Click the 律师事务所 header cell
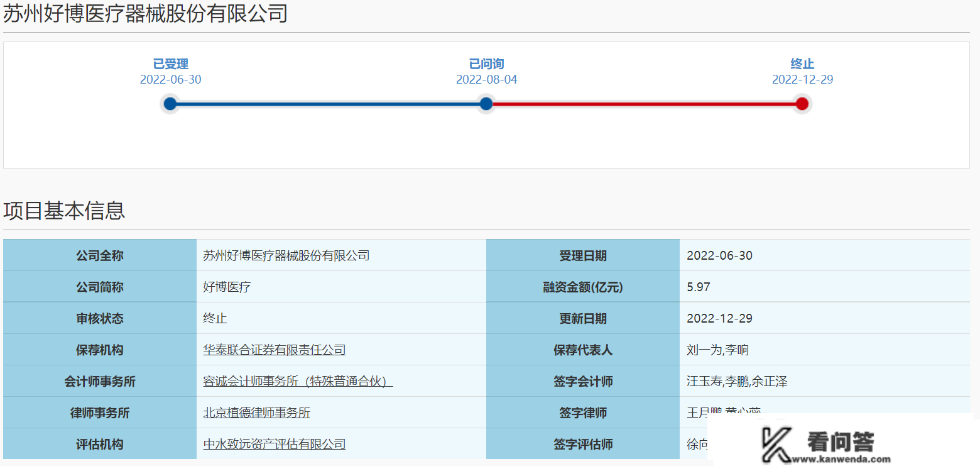 100,413
